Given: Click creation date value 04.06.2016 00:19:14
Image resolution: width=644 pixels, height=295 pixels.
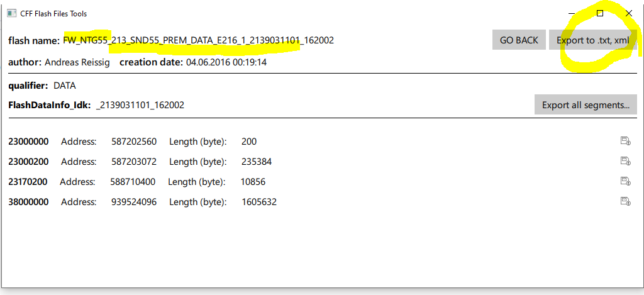Looking at the screenshot, I should point(226,62).
